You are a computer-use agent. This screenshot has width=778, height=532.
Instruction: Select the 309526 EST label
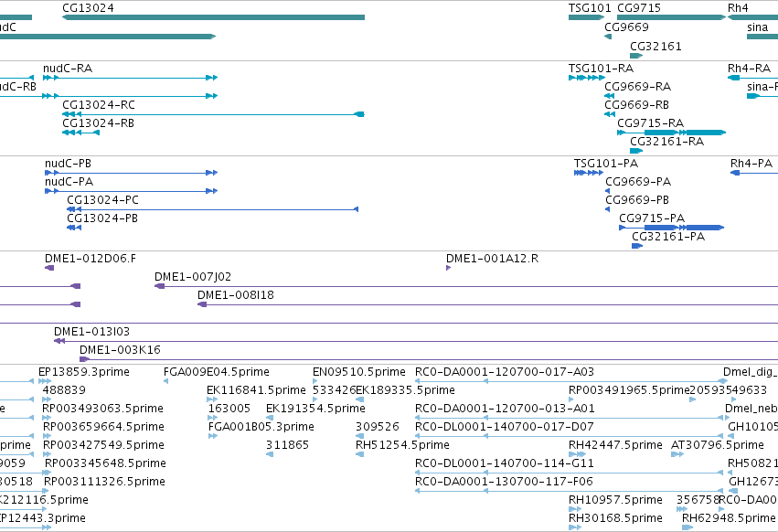pyautogui.click(x=377, y=427)
